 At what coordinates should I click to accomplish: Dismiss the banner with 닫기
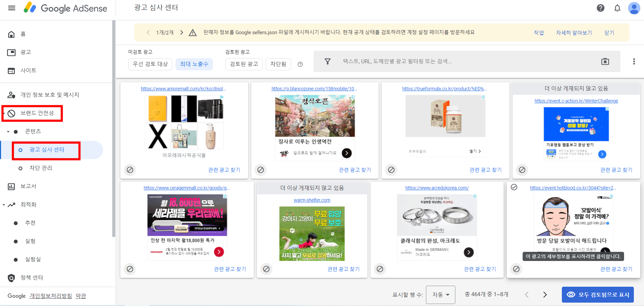pyautogui.click(x=609, y=32)
